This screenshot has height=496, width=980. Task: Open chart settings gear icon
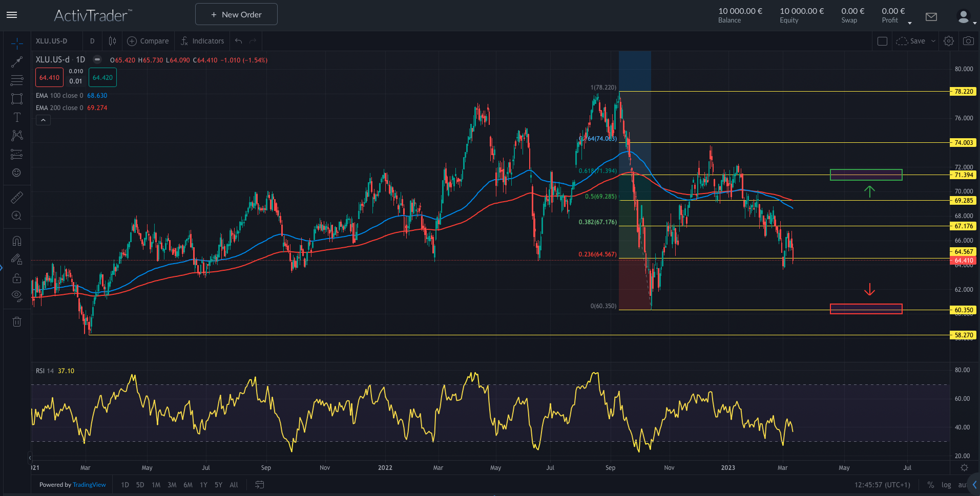[x=949, y=41]
